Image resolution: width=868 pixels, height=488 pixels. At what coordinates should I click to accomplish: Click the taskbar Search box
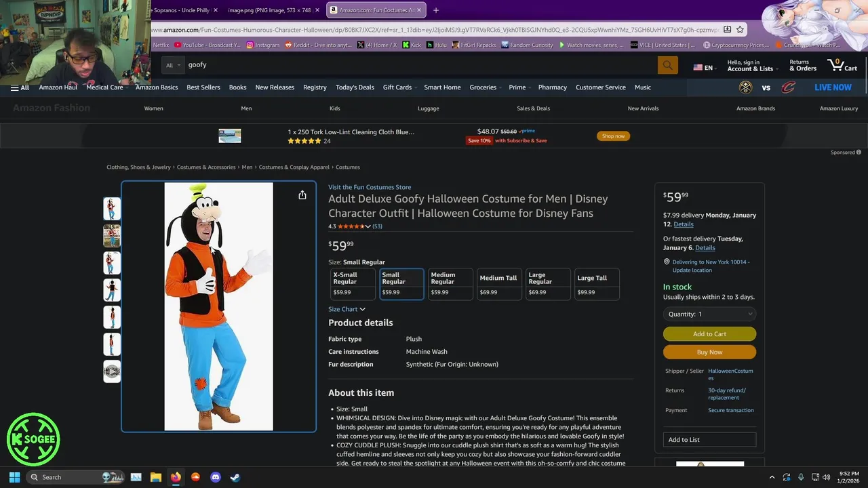coord(75,477)
